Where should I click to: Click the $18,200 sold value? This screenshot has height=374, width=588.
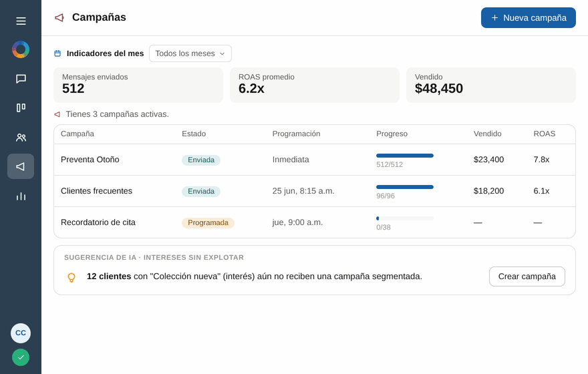488,191
